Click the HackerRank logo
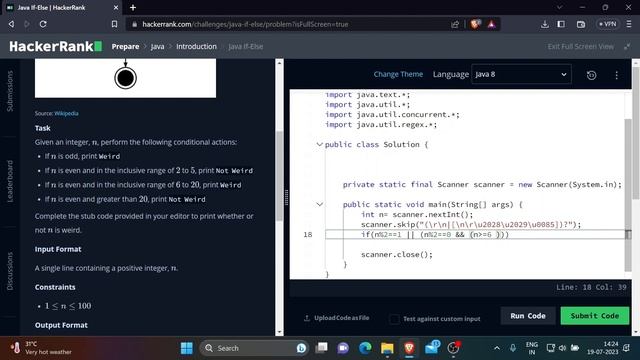The height and width of the screenshot is (360, 640). 56,46
